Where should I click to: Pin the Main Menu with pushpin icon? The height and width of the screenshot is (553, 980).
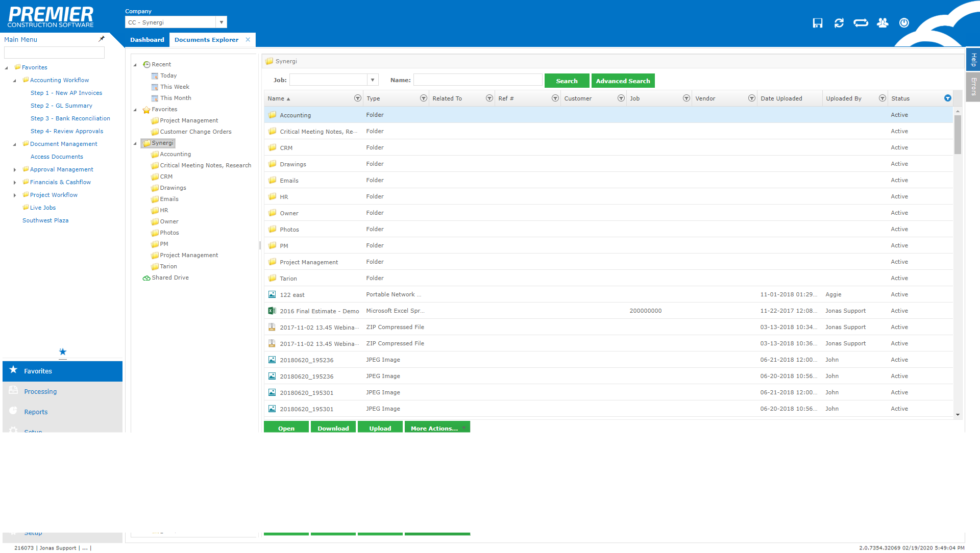click(102, 39)
